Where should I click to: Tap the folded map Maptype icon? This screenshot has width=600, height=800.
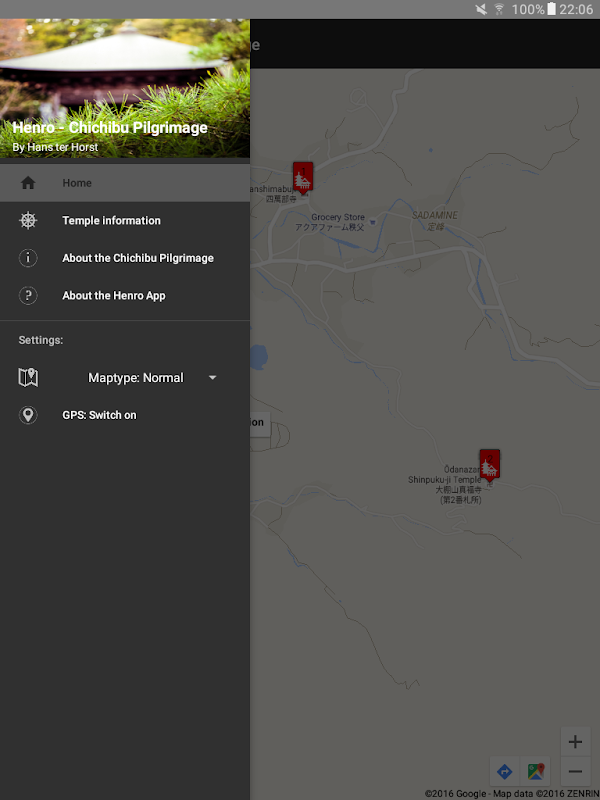tap(28, 378)
